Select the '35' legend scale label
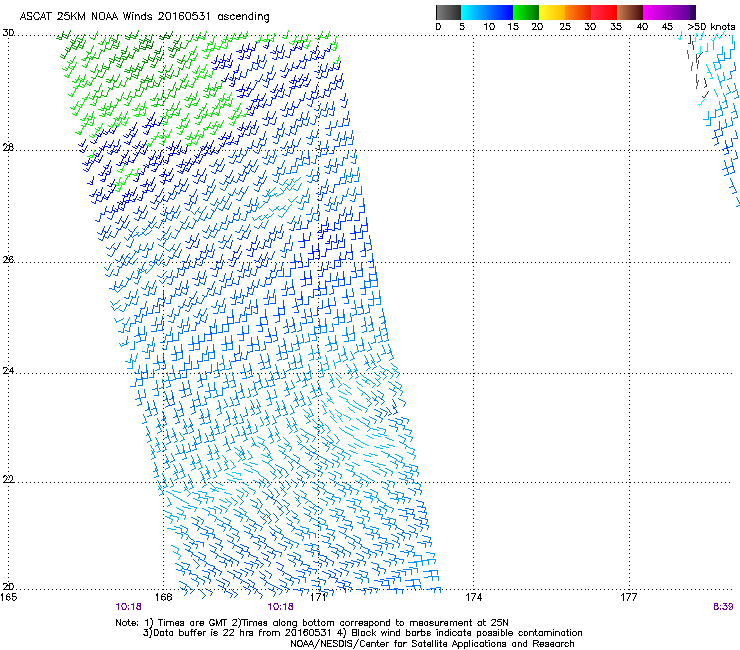 615,26
